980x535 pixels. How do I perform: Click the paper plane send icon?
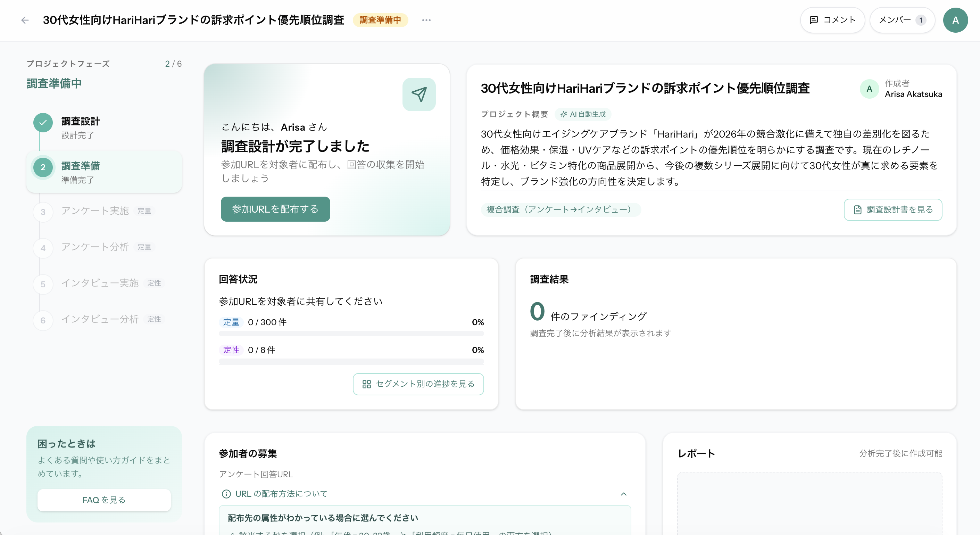point(419,94)
